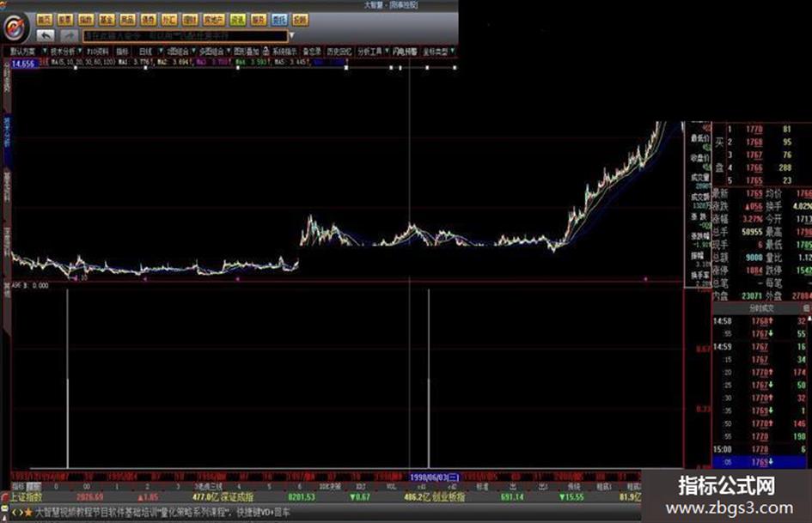The height and width of the screenshot is (523, 812).
Task: Click the round application logo button
Action: click(x=15, y=27)
